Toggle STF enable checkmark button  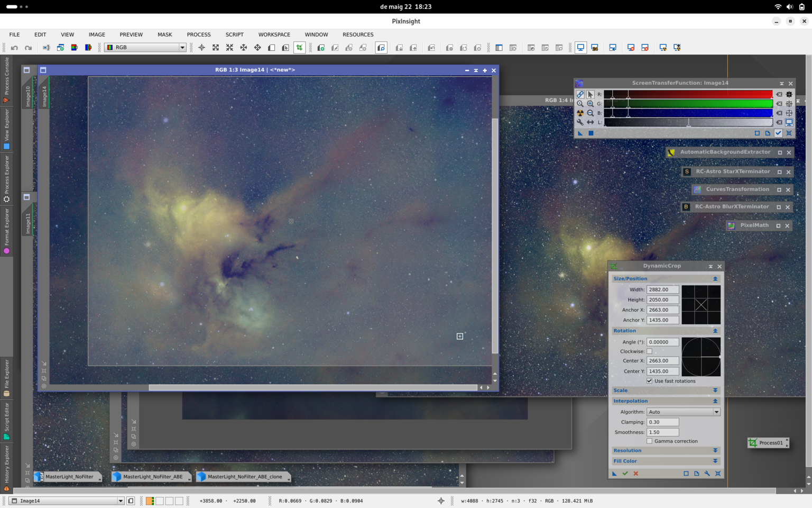778,133
